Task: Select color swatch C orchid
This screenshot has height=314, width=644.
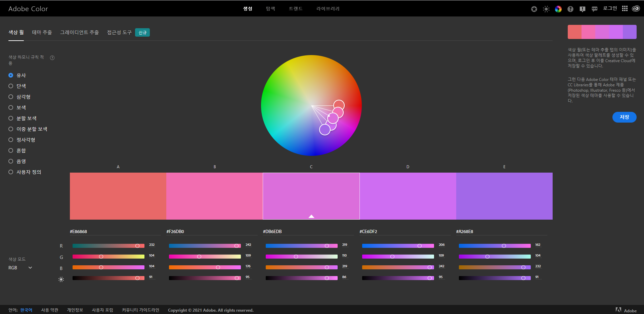Action: tap(311, 196)
